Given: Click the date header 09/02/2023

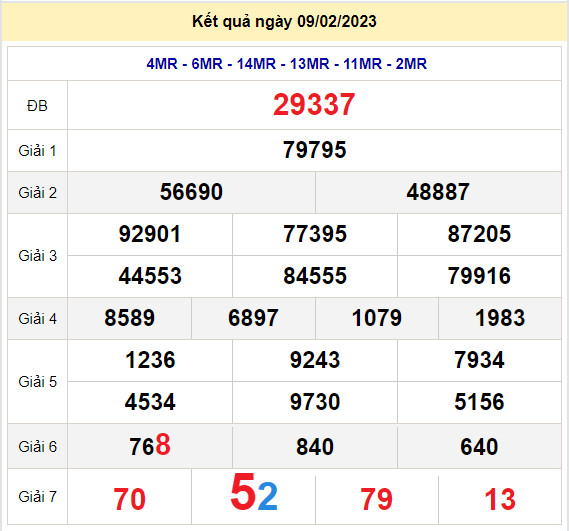Looking at the screenshot, I should pyautogui.click(x=337, y=21).
